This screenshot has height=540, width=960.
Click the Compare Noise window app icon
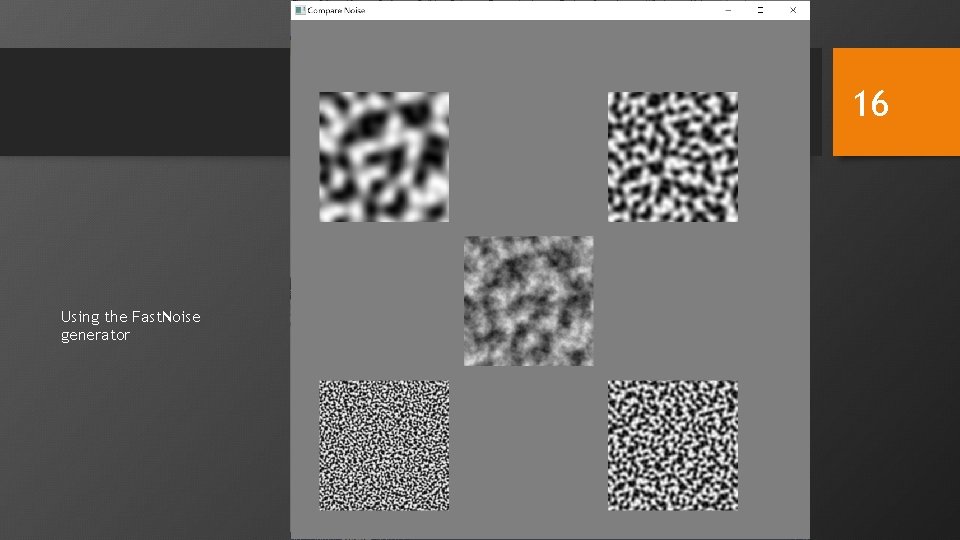tap(300, 10)
